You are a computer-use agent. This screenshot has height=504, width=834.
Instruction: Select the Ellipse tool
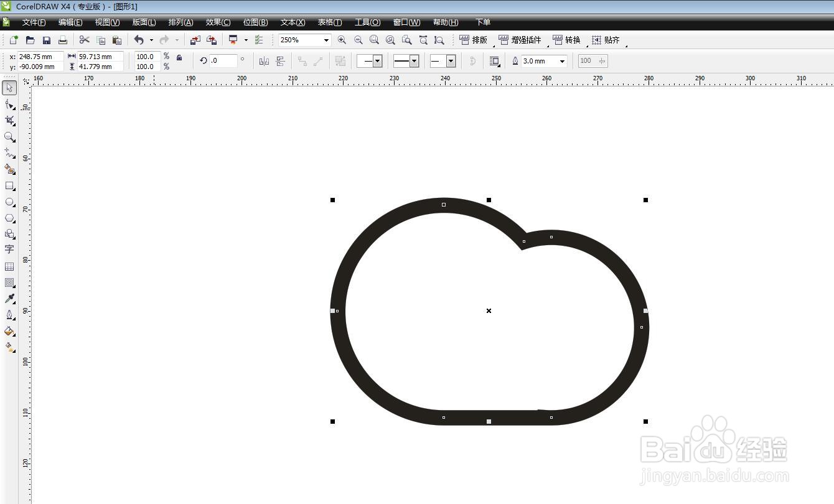pyautogui.click(x=9, y=202)
